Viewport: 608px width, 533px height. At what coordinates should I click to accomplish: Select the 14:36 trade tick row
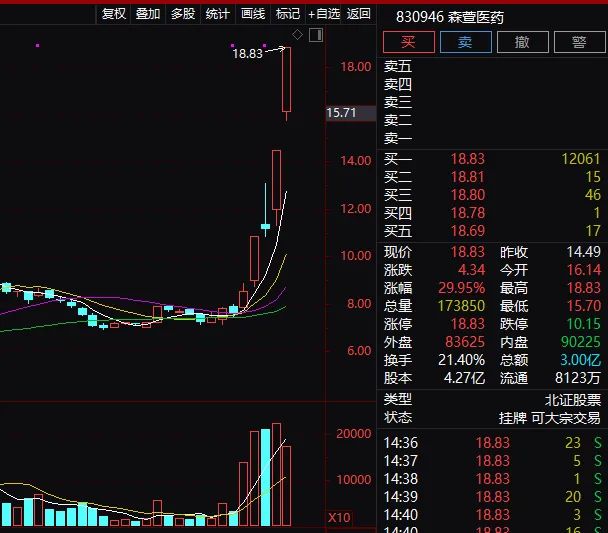point(492,443)
